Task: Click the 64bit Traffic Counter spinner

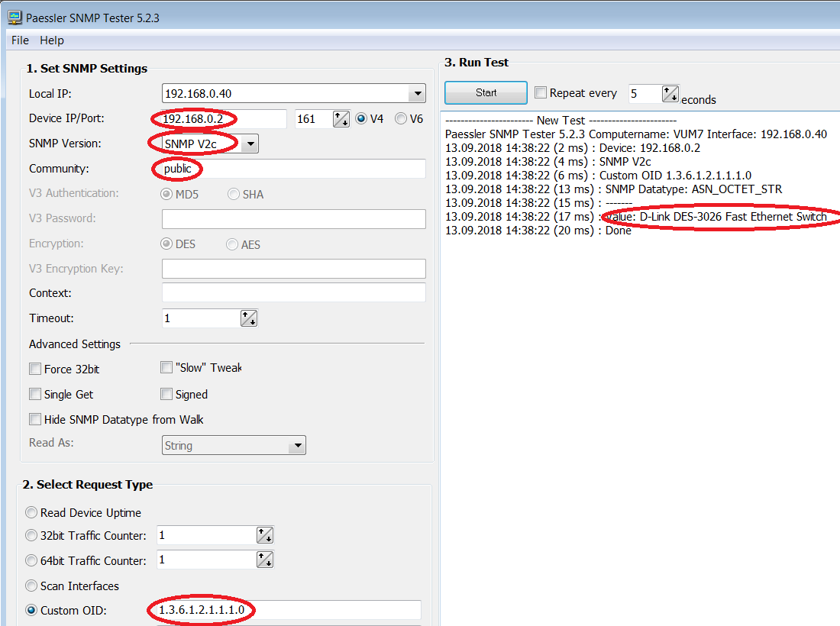Action: coord(265,560)
